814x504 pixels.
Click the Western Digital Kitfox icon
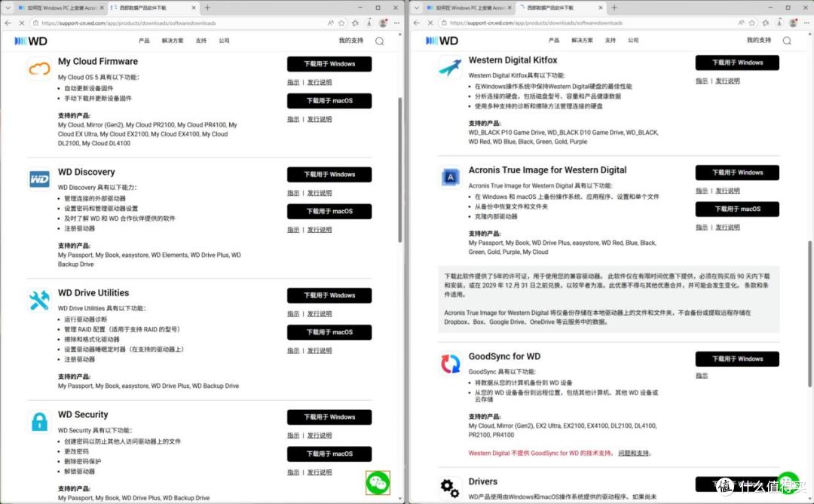[x=449, y=68]
